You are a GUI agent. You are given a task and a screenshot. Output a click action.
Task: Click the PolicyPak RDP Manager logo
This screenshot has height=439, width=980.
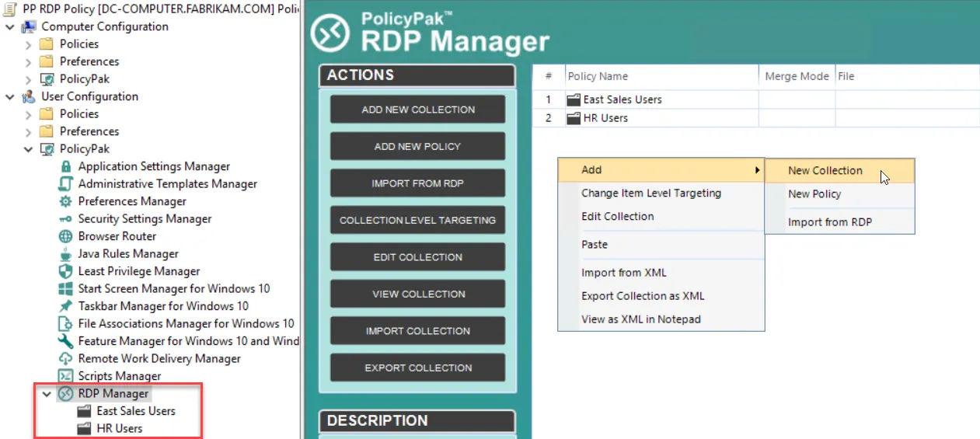click(330, 33)
